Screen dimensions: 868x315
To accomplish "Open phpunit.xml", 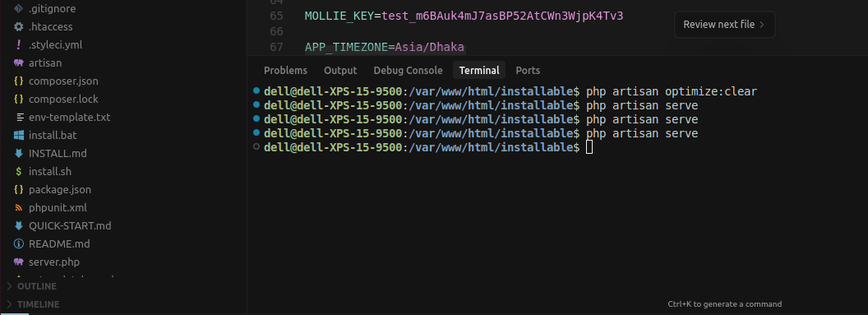I will pyautogui.click(x=58, y=207).
